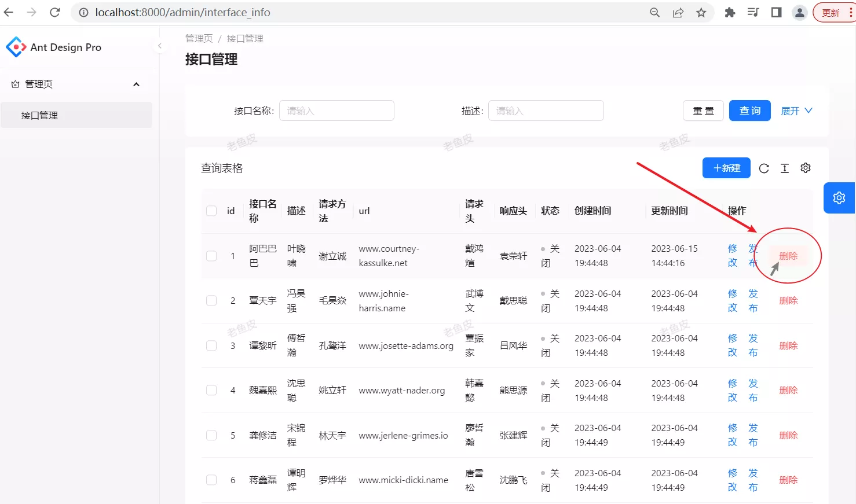The height and width of the screenshot is (504, 856).
Task: Collapse the sidebar with the arrow handle
Action: 159,46
